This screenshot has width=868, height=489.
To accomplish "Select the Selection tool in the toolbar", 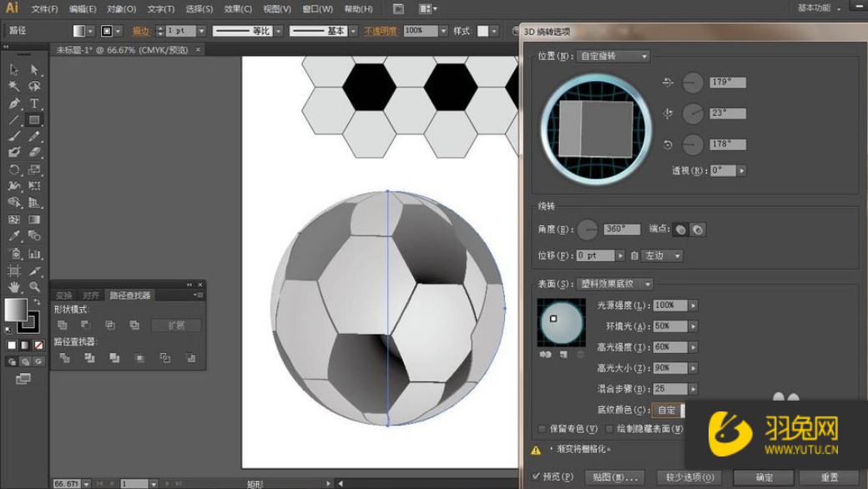I will pyautogui.click(x=13, y=70).
